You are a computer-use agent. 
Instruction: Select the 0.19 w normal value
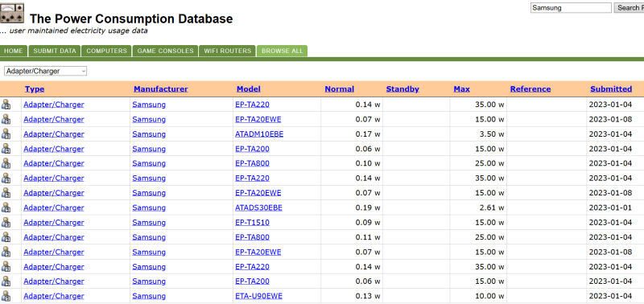[x=368, y=207]
